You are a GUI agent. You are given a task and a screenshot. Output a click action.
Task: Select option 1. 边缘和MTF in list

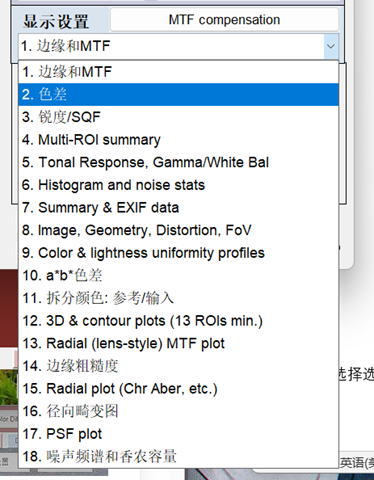[179, 72]
